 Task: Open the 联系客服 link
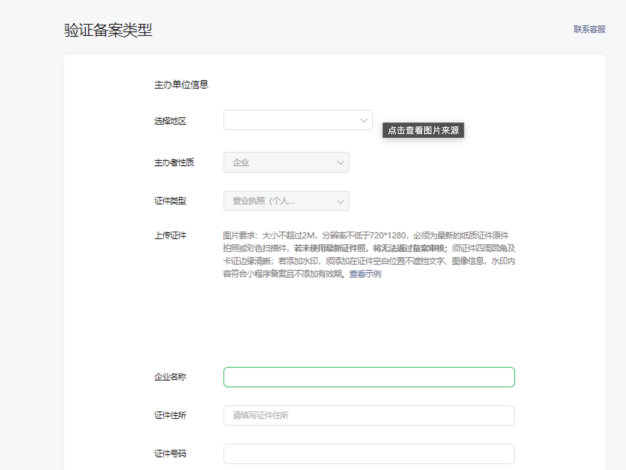(x=589, y=29)
